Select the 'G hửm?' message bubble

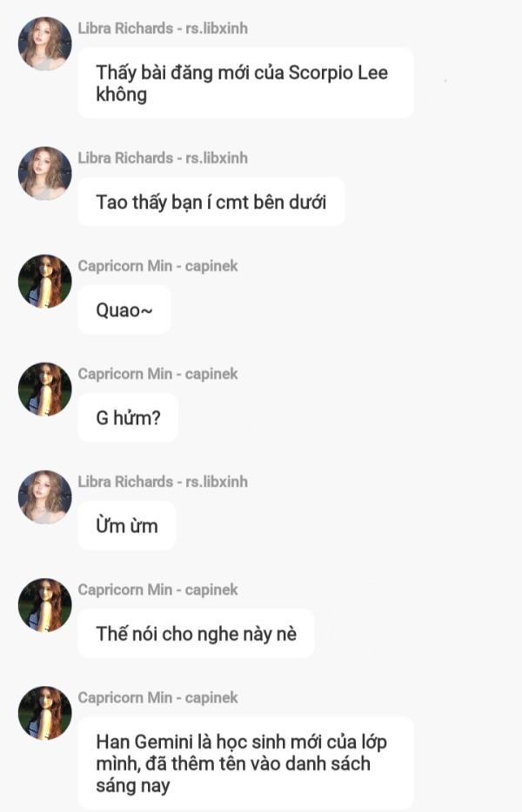tap(128, 417)
